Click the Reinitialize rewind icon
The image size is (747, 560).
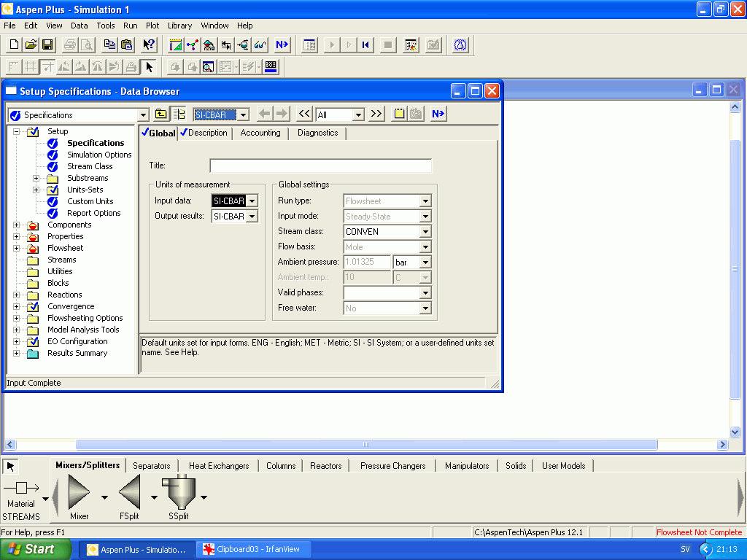365,44
